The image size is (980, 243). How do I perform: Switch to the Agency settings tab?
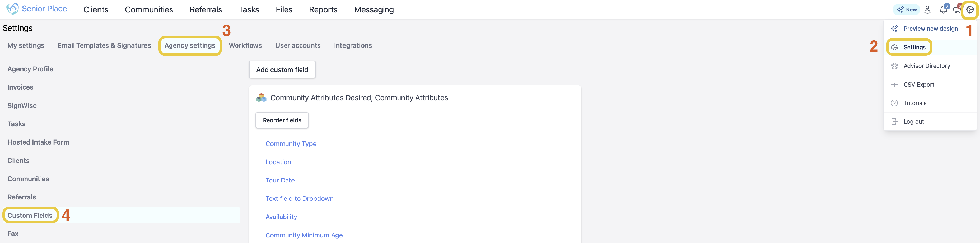(190, 46)
